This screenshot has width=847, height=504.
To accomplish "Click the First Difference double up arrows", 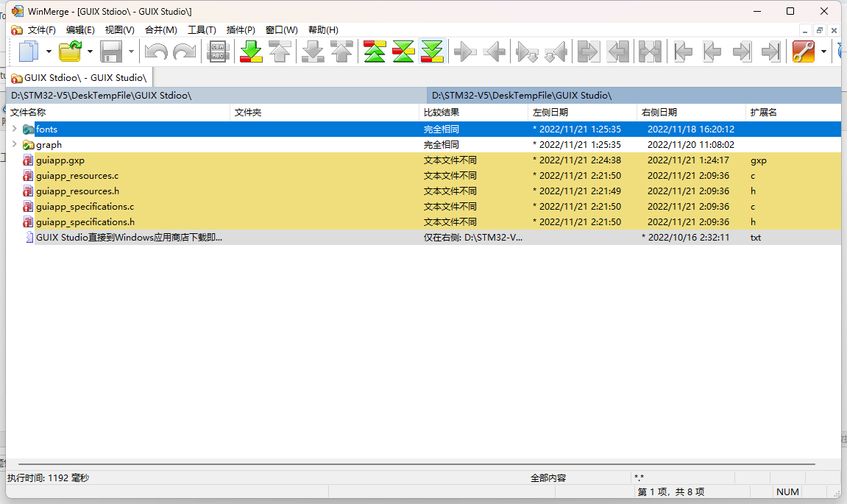I will point(375,52).
